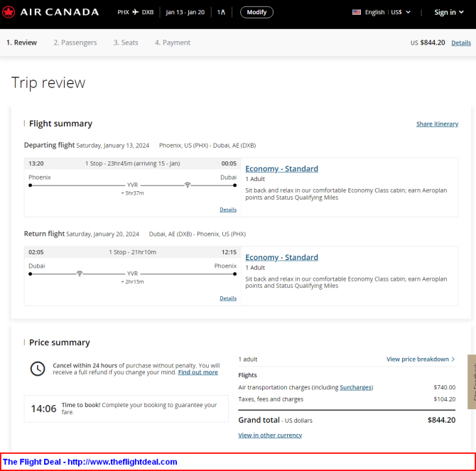
Task: Click the clock icon beside cancel policy
Action: (x=38, y=369)
